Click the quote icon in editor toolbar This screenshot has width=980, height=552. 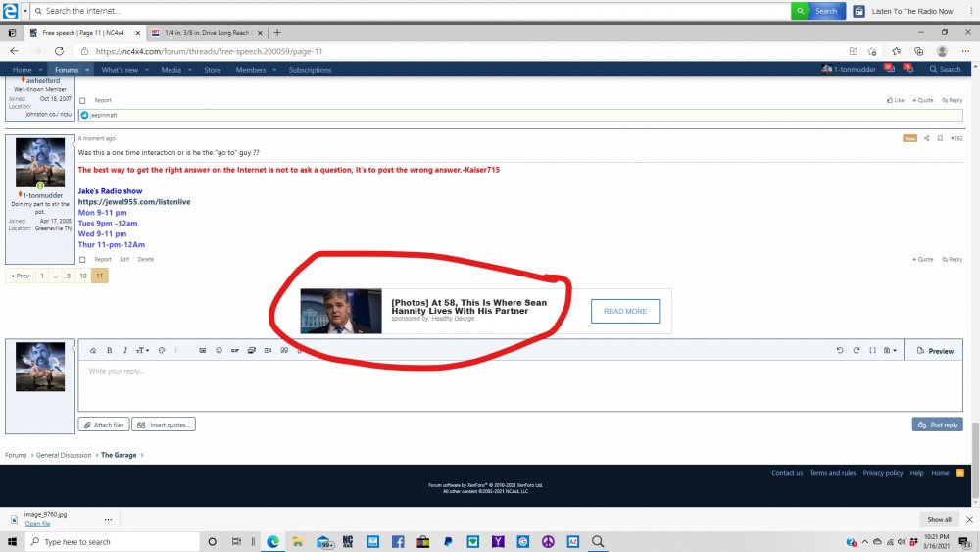(x=284, y=351)
